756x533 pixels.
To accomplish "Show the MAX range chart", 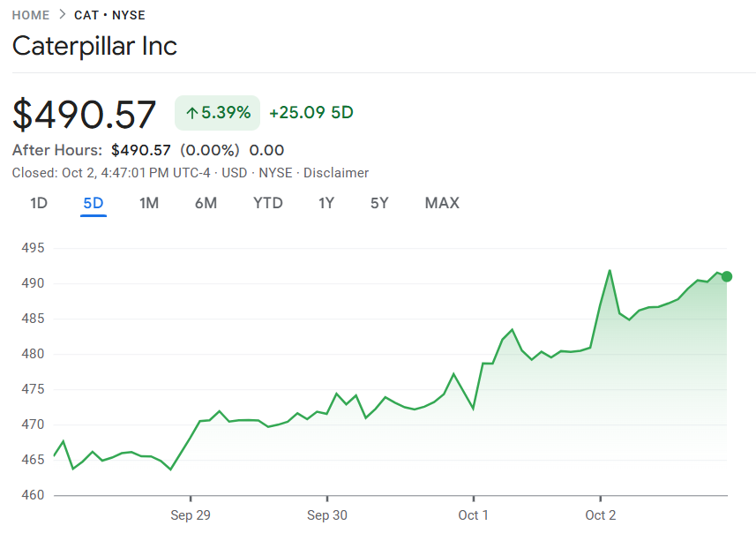I will click(x=442, y=203).
